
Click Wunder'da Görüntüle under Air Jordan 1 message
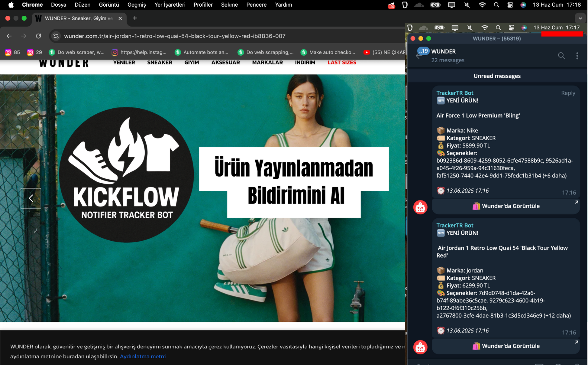click(506, 346)
